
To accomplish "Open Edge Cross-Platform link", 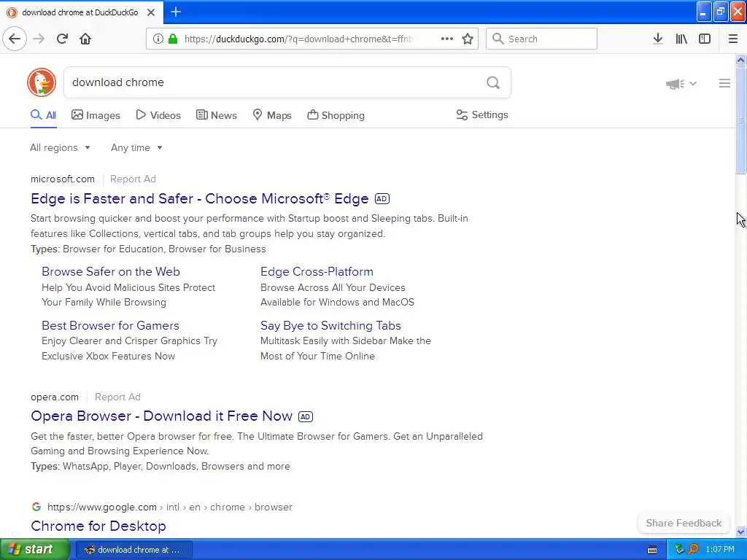I will click(x=317, y=271).
